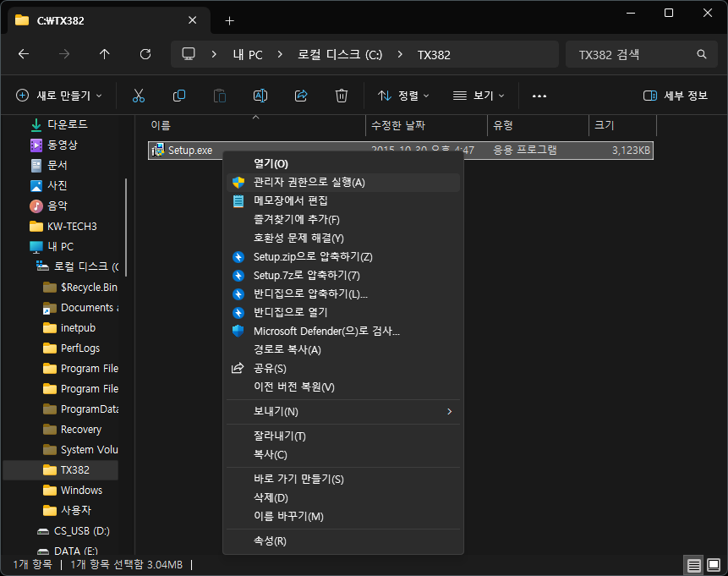The height and width of the screenshot is (576, 728).
Task: Expand the chevron after 내 PC in address bar
Action: [x=280, y=54]
